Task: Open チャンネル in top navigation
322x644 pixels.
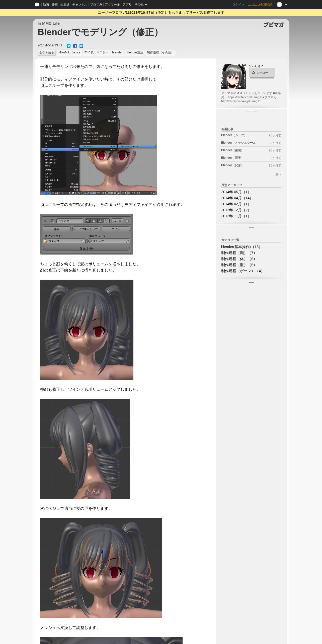Action: tap(80, 5)
